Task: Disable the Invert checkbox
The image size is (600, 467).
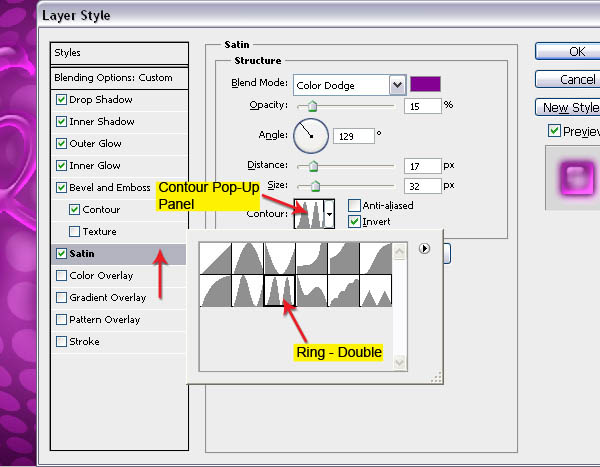Action: click(x=354, y=222)
